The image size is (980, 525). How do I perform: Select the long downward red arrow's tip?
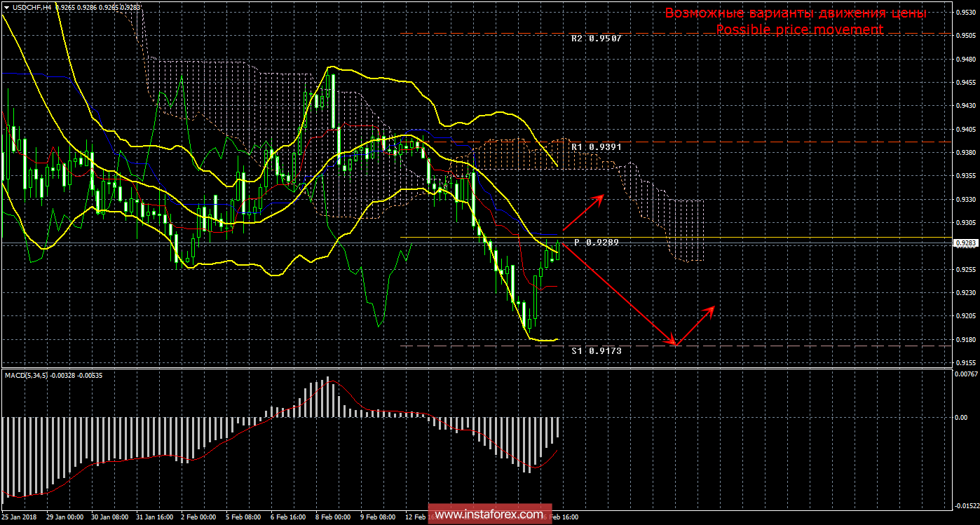point(674,343)
